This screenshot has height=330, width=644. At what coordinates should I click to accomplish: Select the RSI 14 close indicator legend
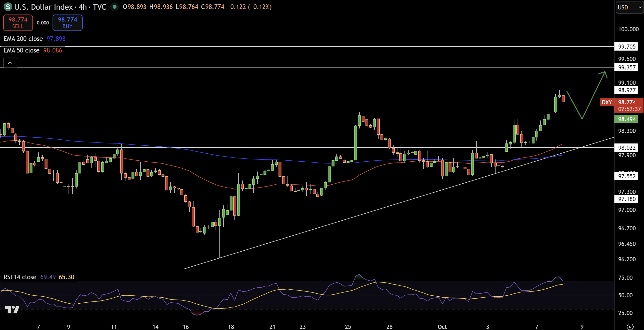click(20, 277)
